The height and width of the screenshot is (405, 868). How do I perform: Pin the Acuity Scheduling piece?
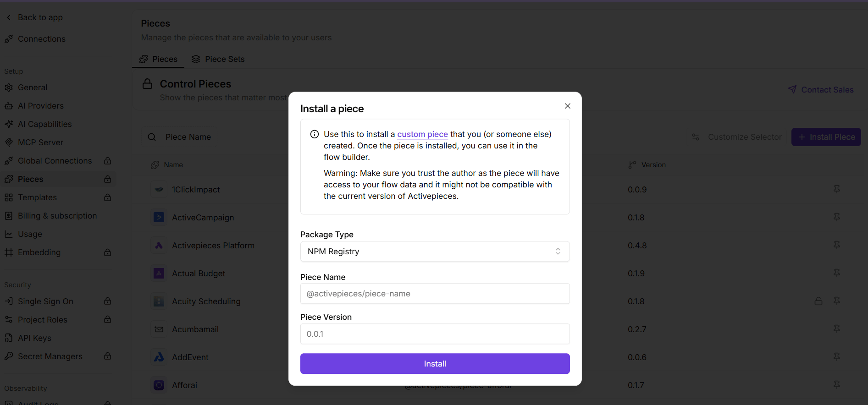tap(836, 301)
